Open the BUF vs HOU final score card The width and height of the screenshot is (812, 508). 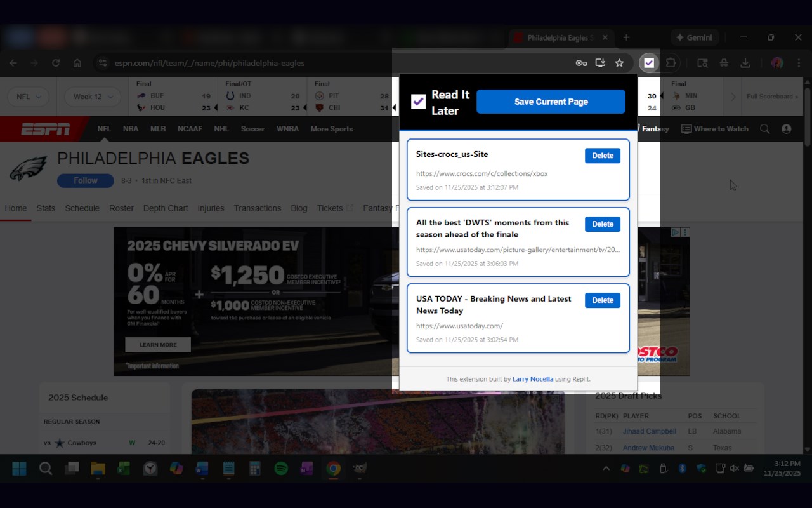(173, 96)
